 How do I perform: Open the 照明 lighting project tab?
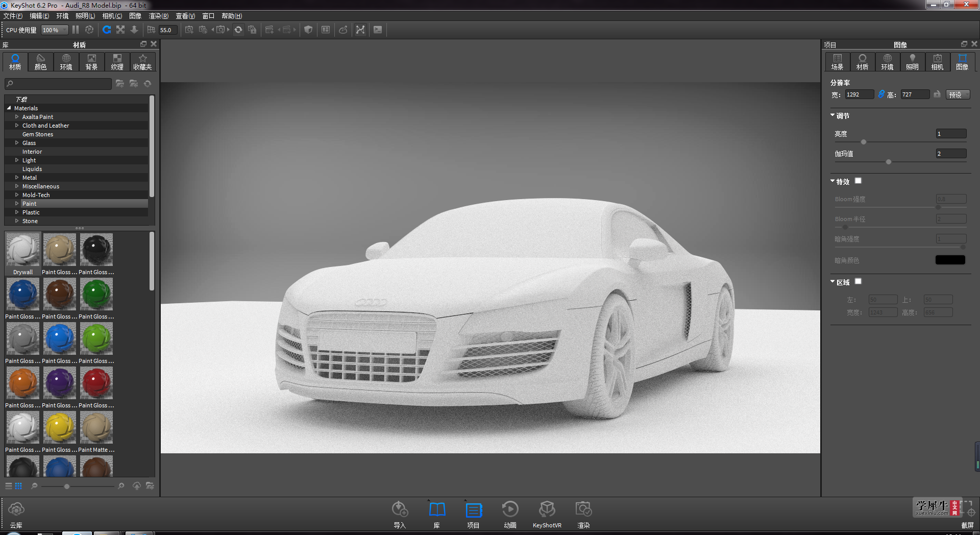913,62
